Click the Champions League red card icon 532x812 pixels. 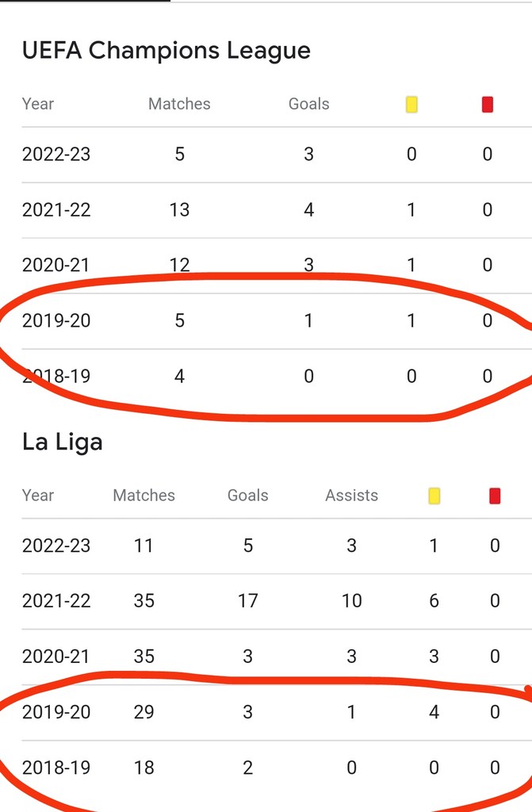click(487, 105)
